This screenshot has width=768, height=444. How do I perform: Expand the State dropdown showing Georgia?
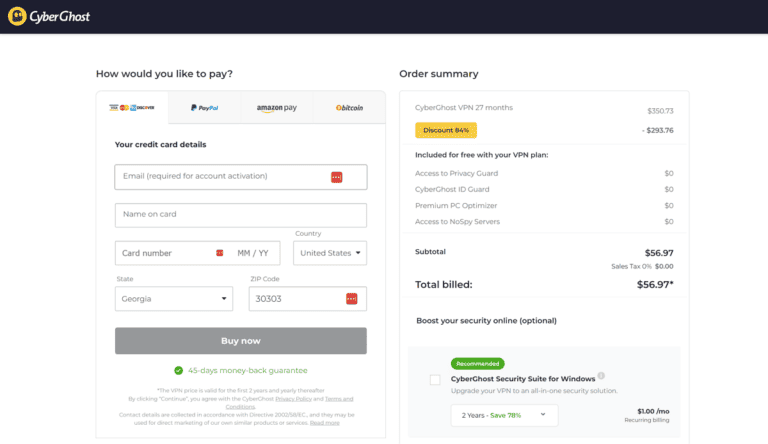pos(174,299)
